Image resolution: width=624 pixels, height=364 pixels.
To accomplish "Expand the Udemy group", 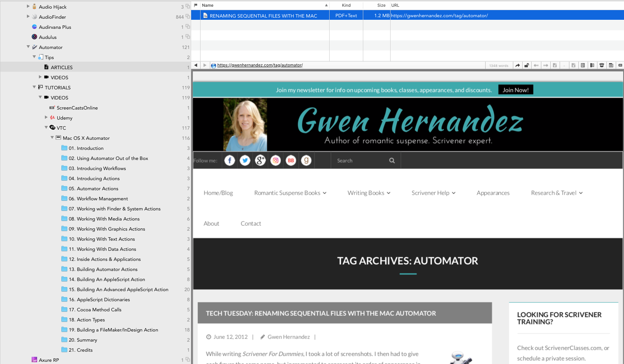I will click(x=46, y=118).
